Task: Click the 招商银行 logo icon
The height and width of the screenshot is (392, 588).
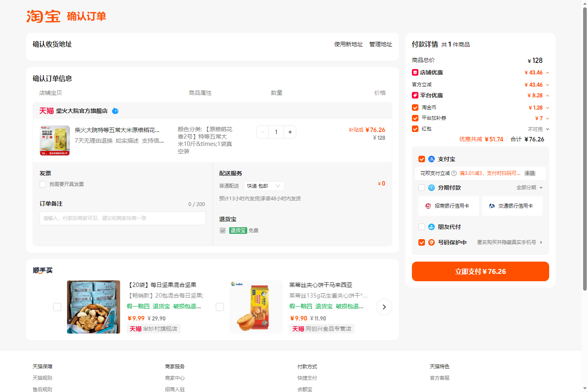Action: tap(428, 206)
